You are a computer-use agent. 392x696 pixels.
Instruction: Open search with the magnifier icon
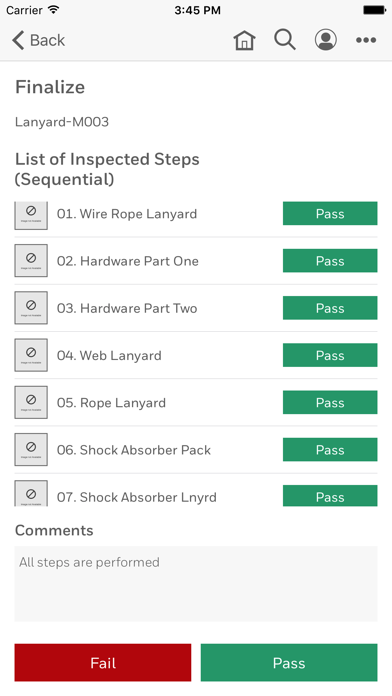tap(285, 40)
